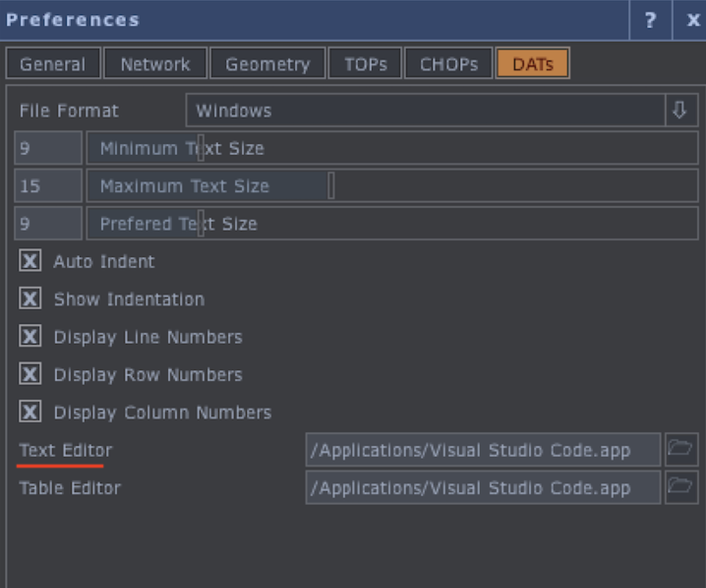Viewport: 706px width, 588px height.
Task: Switch to the Geometry tab
Action: click(268, 63)
